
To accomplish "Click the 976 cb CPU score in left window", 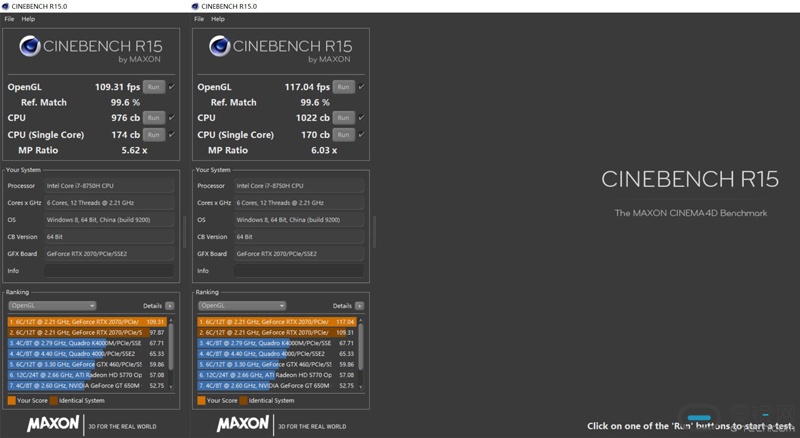I will click(x=126, y=118).
